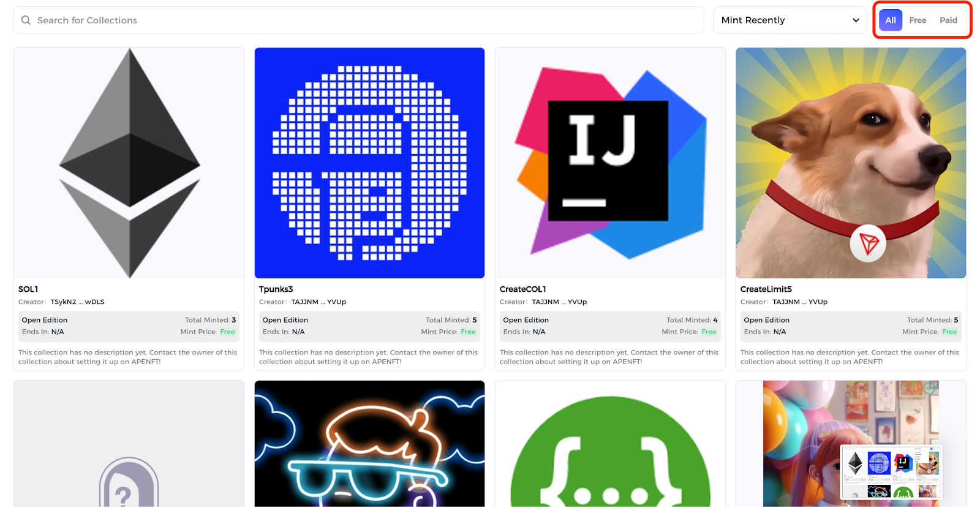The width and height of the screenshot is (980, 507).
Task: Open the CreateCOL1 collection title
Action: [x=522, y=289]
